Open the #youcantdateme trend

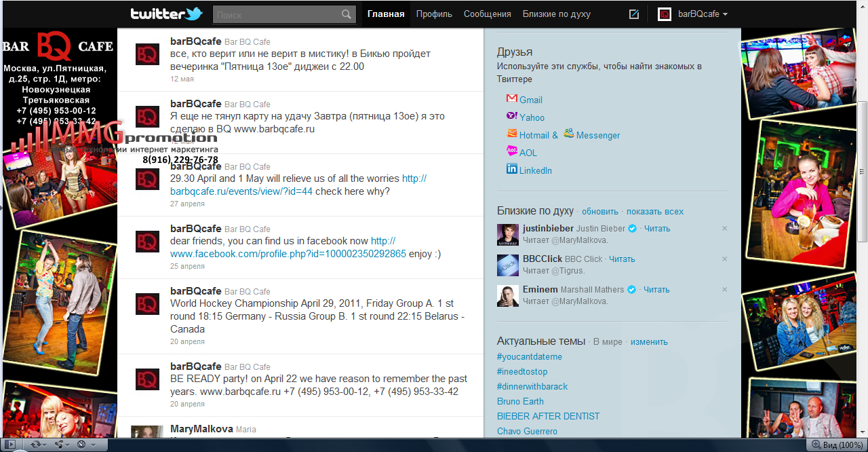530,357
